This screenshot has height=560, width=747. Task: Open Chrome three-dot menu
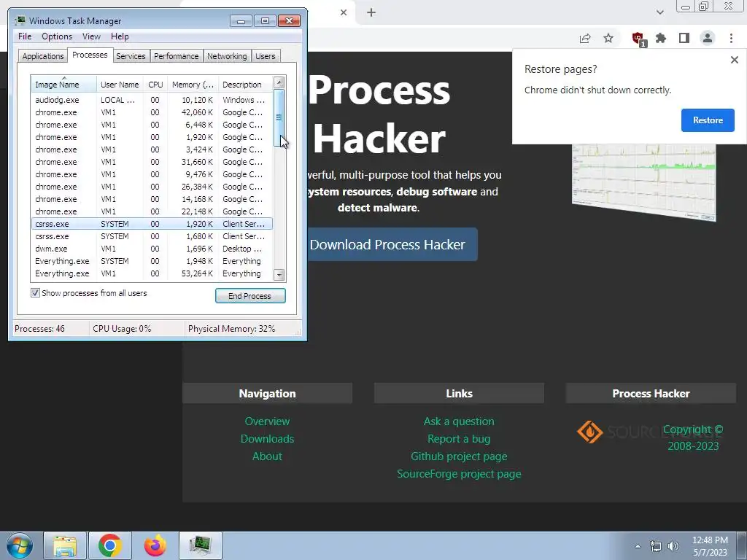(x=731, y=38)
